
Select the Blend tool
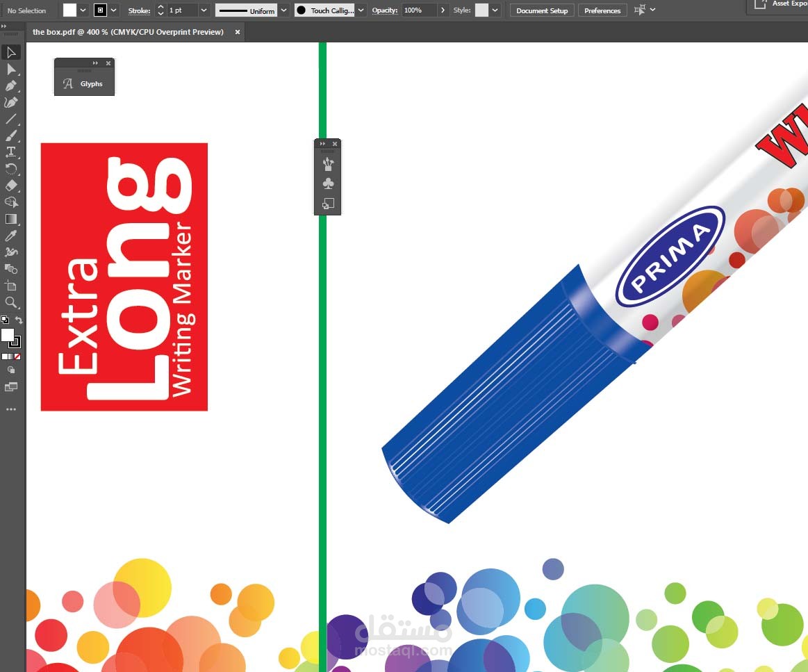click(11, 268)
